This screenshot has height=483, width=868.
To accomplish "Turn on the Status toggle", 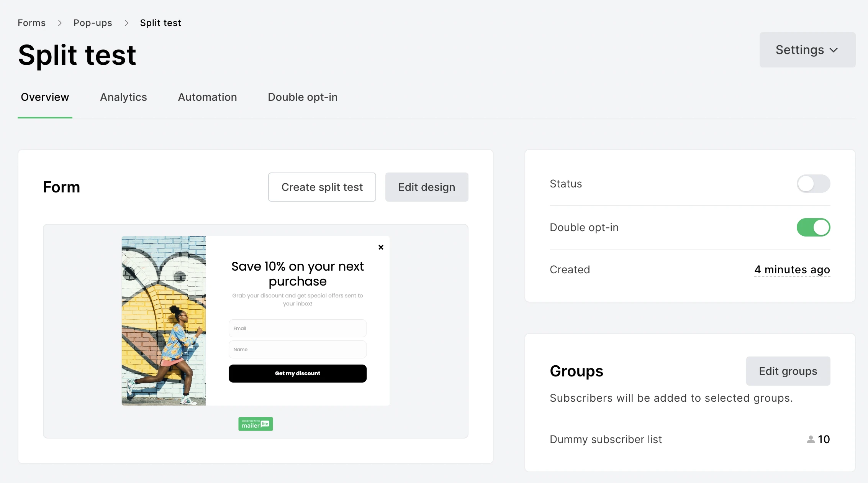I will [x=813, y=184].
